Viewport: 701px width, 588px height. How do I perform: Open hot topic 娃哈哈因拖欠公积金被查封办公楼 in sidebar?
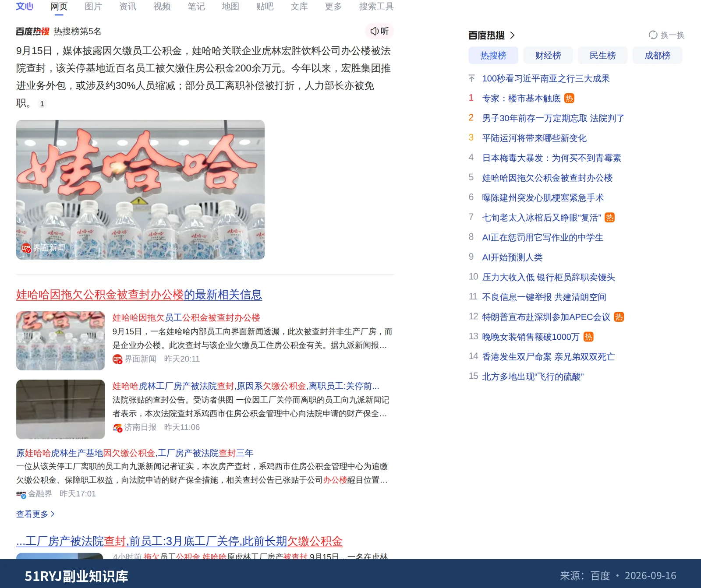click(x=547, y=178)
